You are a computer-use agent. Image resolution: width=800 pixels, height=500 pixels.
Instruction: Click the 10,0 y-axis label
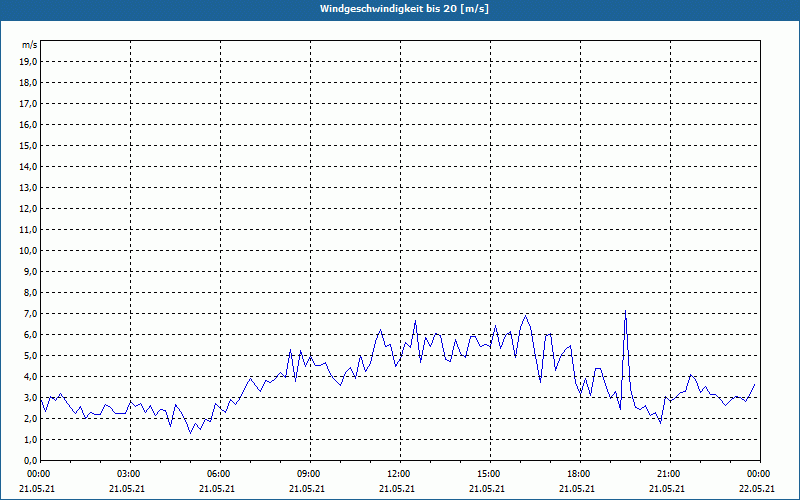(27, 251)
